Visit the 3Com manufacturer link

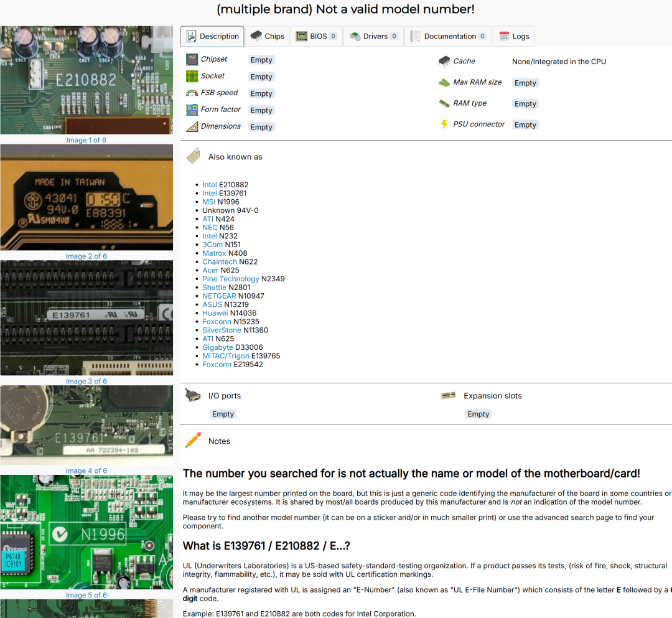[213, 245]
